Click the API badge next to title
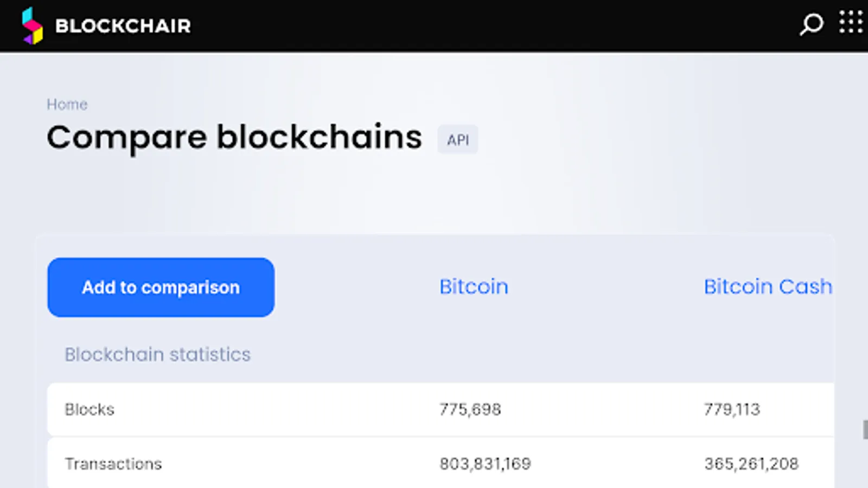 458,140
